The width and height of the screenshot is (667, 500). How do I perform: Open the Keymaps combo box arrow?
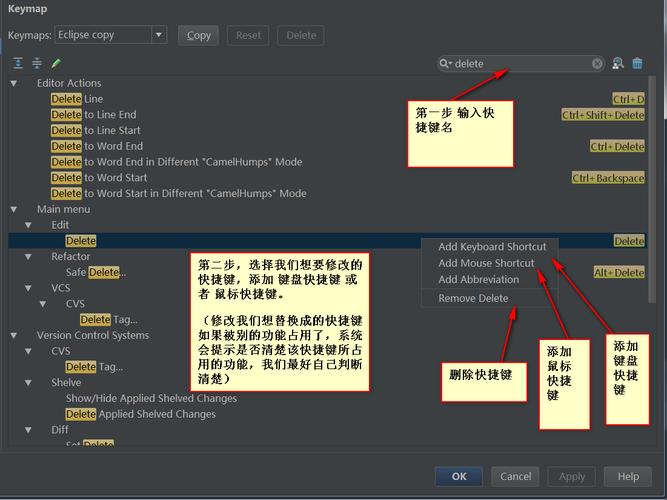click(159, 34)
